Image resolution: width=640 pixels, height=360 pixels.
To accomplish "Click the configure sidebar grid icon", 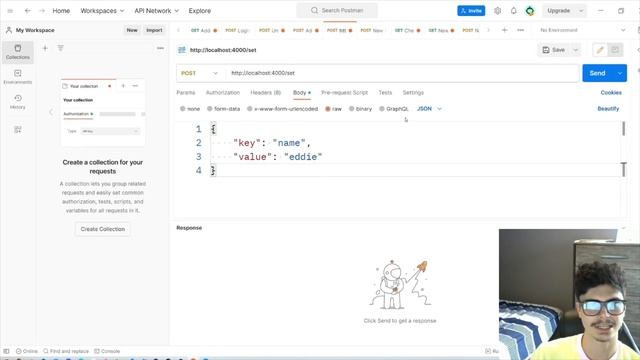I will tap(18, 129).
